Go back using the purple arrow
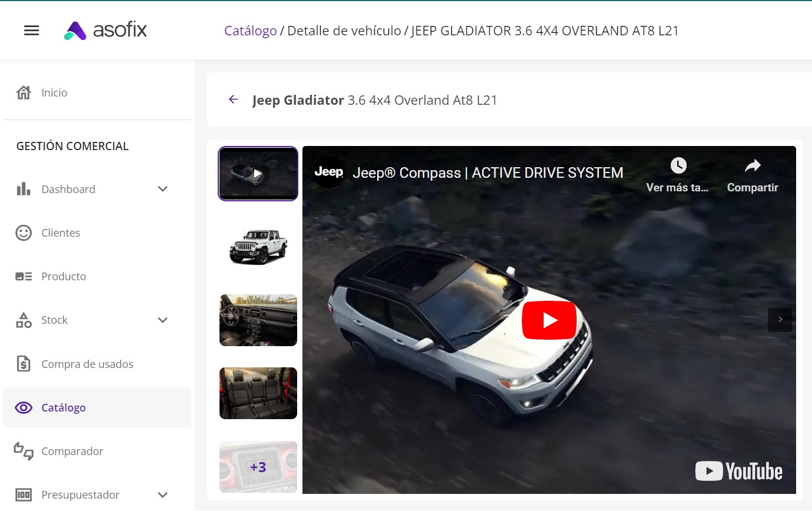Viewport: 812px width, 511px height. pyautogui.click(x=234, y=99)
